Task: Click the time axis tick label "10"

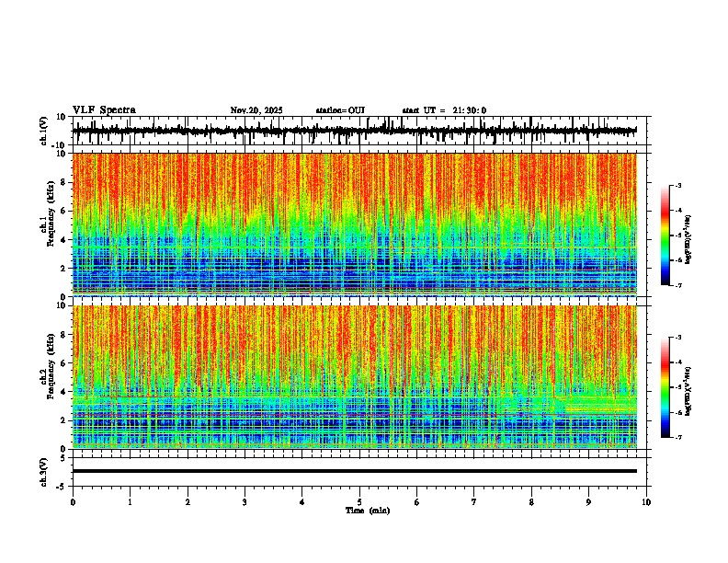Action: [646, 502]
